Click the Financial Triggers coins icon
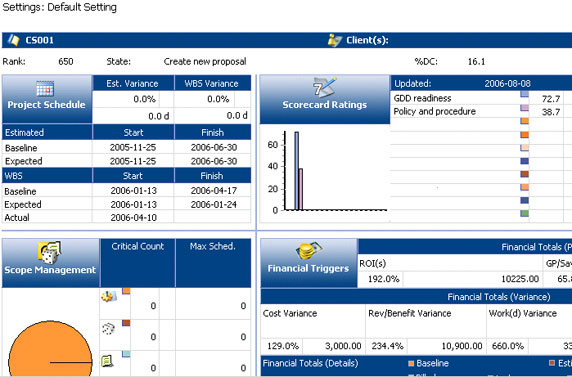 pos(309,251)
